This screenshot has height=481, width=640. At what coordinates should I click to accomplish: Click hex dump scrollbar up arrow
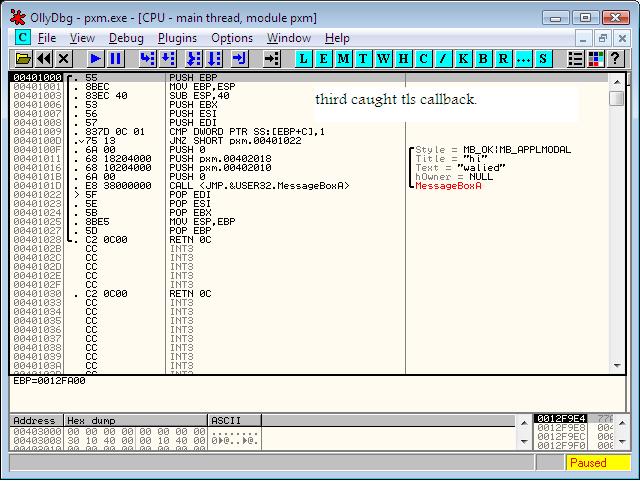[524, 423]
